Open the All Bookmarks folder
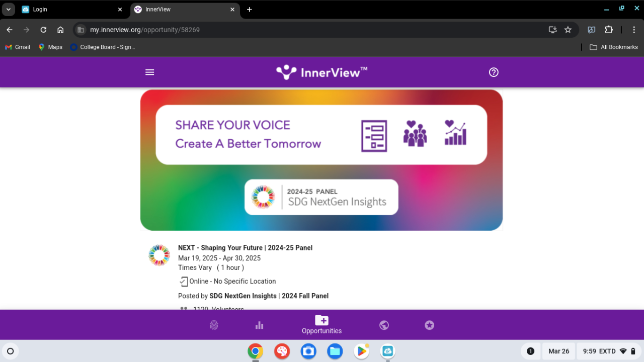 point(613,47)
